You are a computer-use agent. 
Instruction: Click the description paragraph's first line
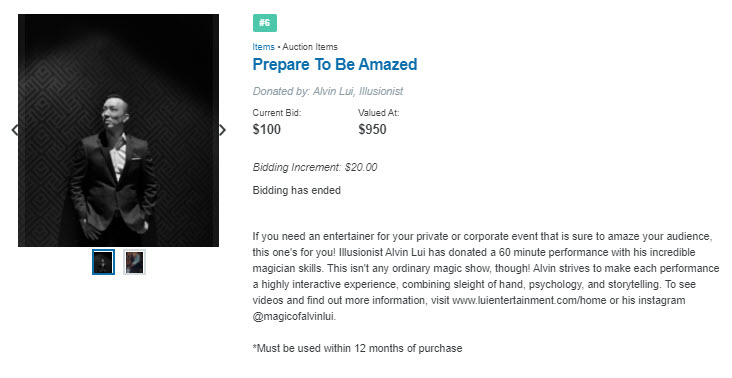click(482, 236)
